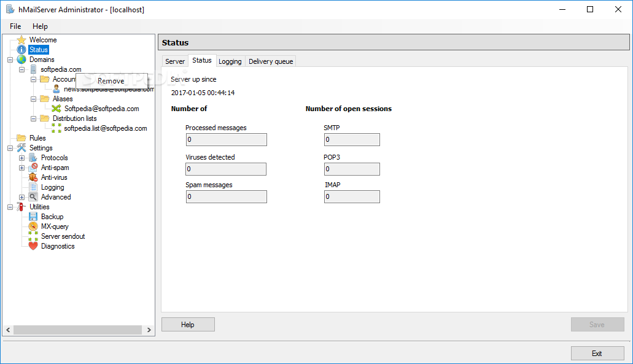Click the Save button
Screen dimensions: 633x364
(x=597, y=325)
